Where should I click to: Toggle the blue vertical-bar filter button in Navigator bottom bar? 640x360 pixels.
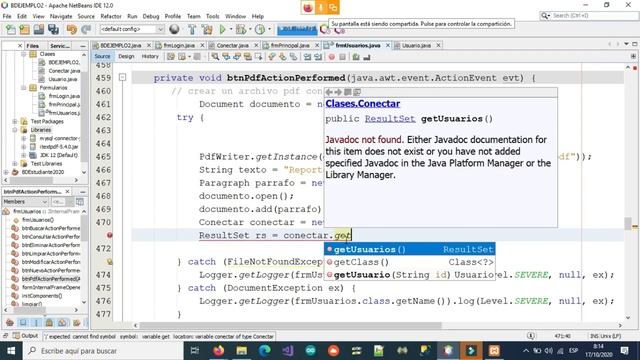tap(36, 322)
